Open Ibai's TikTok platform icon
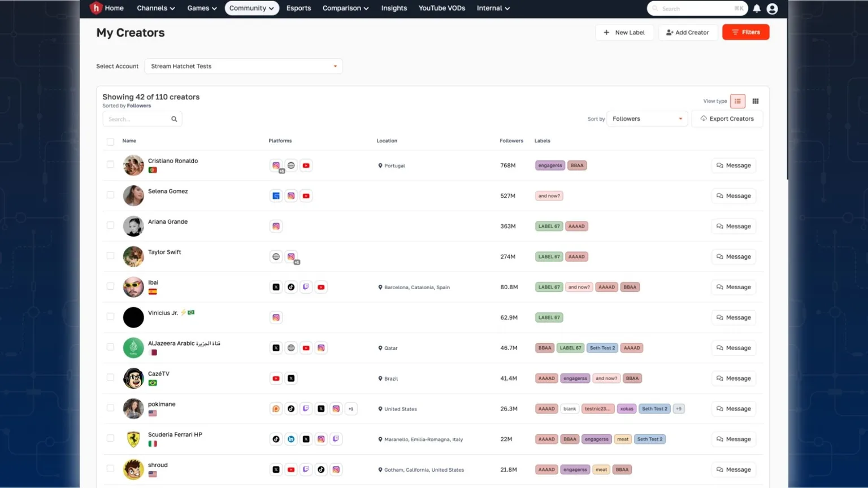Image resolution: width=868 pixels, height=488 pixels. [291, 287]
